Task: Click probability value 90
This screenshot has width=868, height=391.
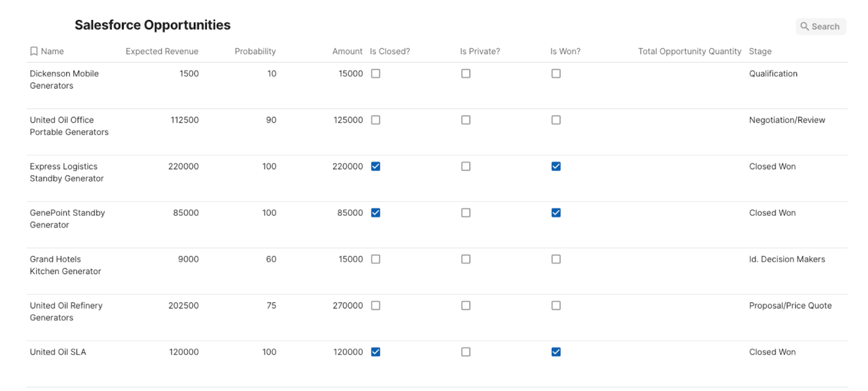Action: point(271,120)
